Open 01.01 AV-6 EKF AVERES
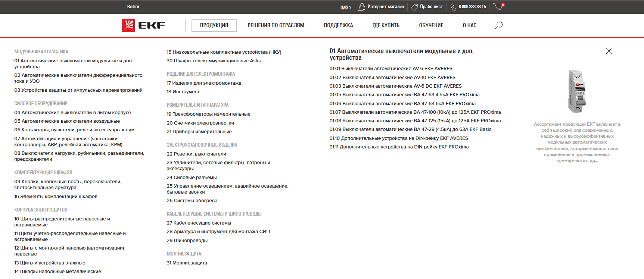This screenshot has width=644, height=279. [x=391, y=69]
